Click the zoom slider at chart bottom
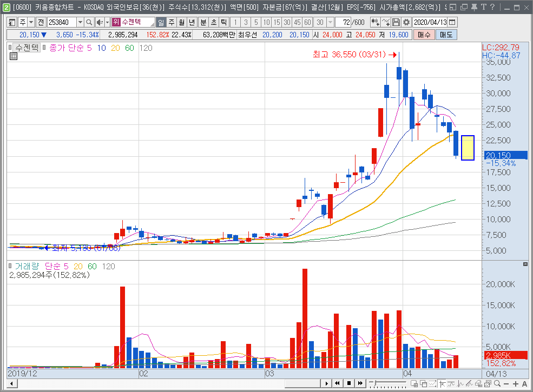 point(387,384)
